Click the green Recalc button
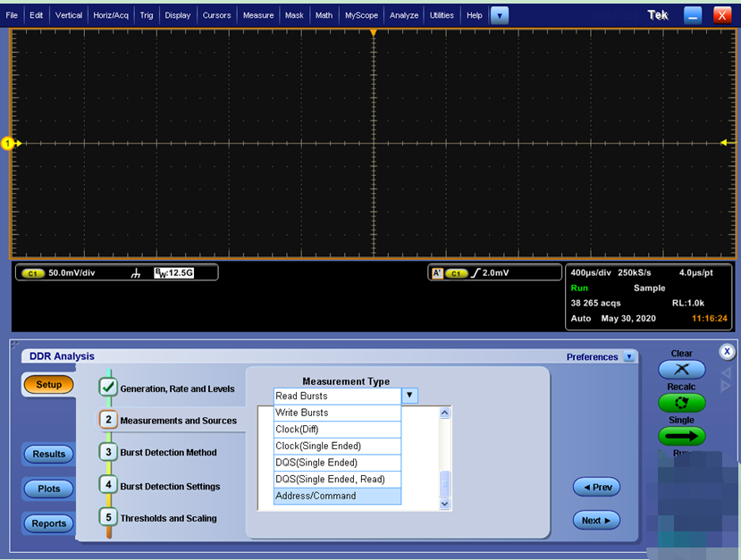Screen dimensions: 741x560 tap(681, 403)
